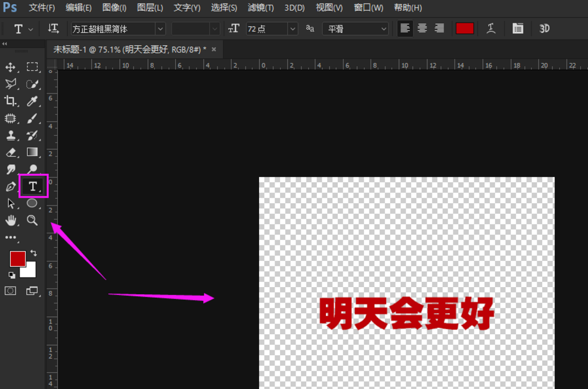Image resolution: width=588 pixels, height=389 pixels.
Task: Open the text color swatch picker
Action: [x=464, y=28]
